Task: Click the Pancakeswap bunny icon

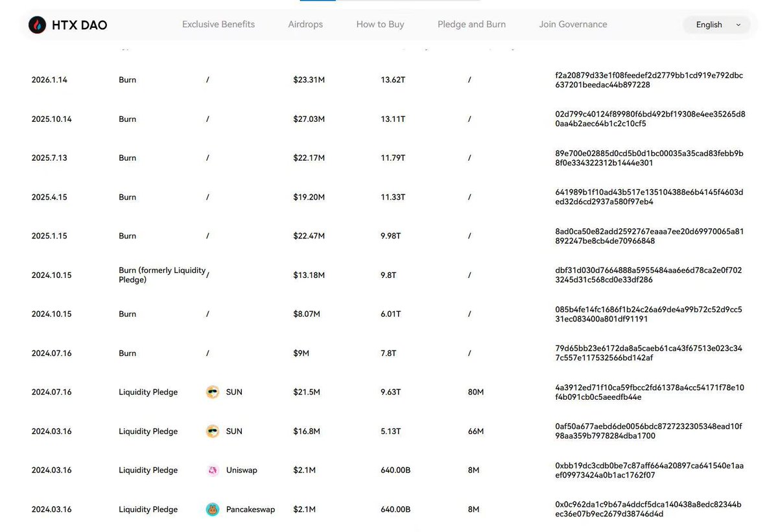Action: click(213, 509)
